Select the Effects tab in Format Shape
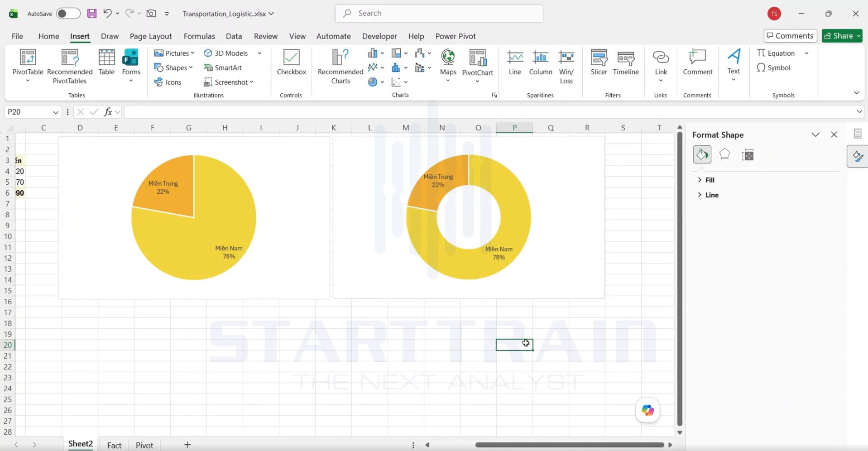 (x=724, y=154)
